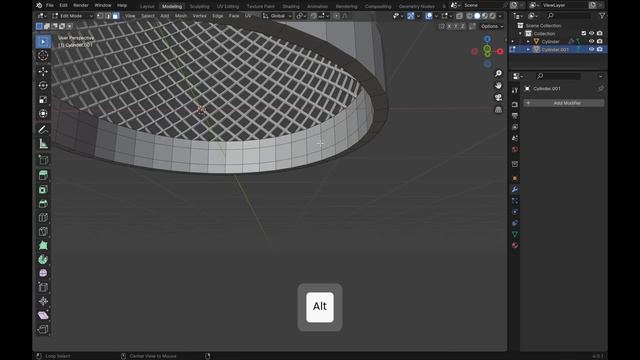Select the 3D Cursor tool

43,56
